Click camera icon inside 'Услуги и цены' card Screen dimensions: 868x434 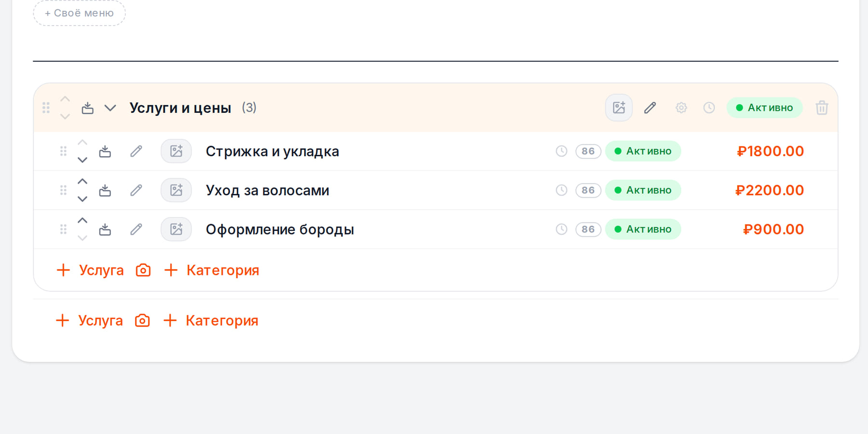[x=143, y=270]
